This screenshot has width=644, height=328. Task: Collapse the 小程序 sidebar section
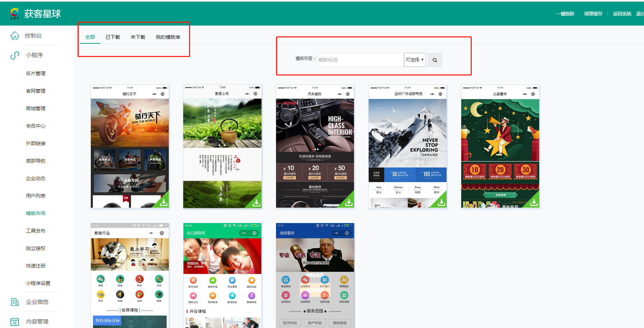34,55
